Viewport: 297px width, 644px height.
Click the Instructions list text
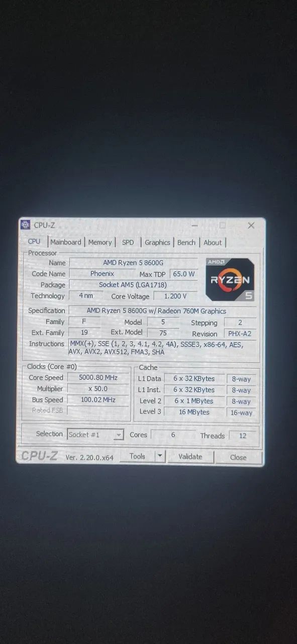coord(162,348)
